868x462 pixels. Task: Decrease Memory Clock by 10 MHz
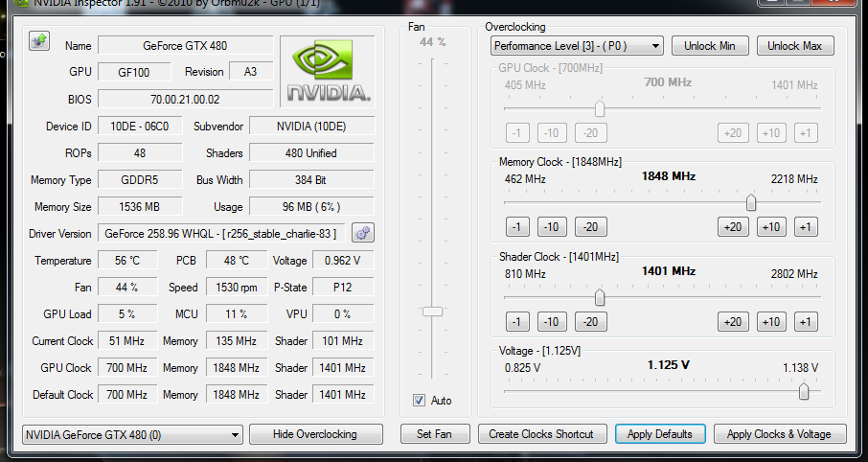(x=551, y=226)
